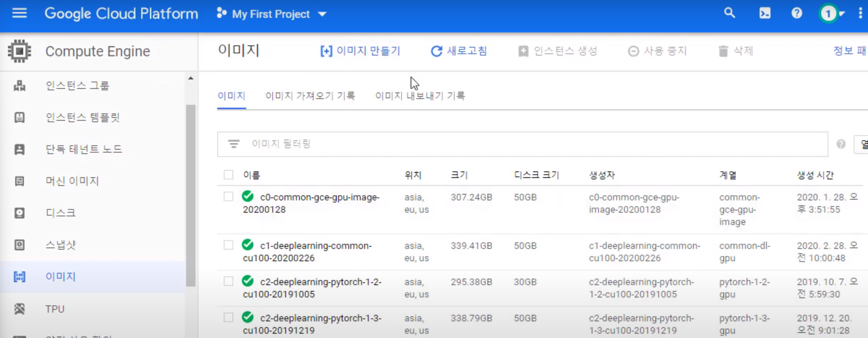Click the 디스크 sidebar icon

click(19, 213)
